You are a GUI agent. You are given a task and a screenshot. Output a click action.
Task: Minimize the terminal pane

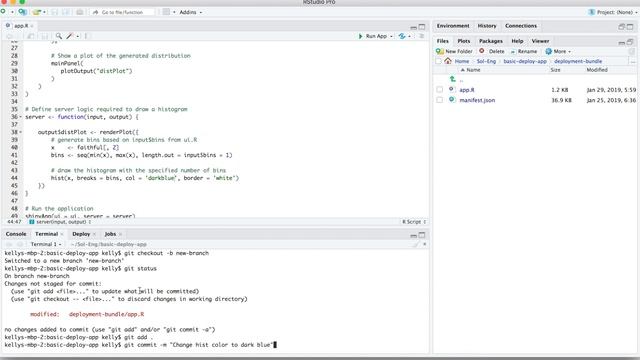(x=413, y=235)
